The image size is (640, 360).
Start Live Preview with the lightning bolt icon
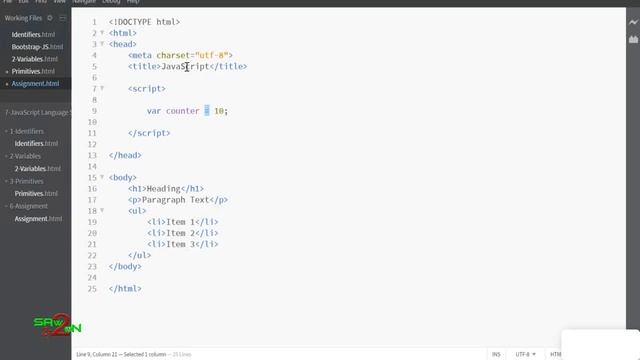tap(633, 22)
